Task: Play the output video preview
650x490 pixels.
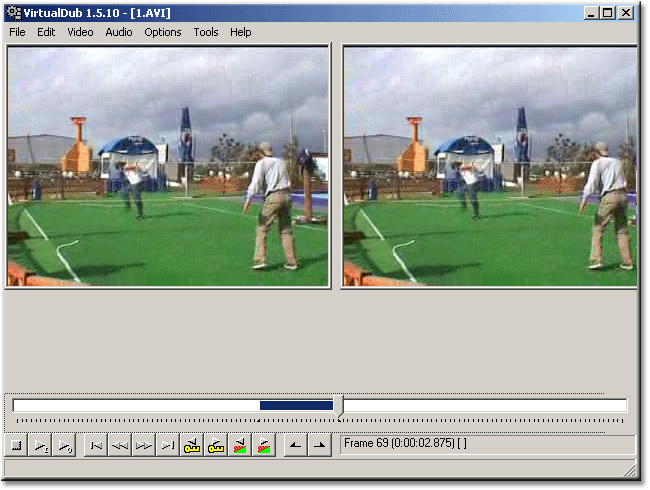Action: pos(64,445)
